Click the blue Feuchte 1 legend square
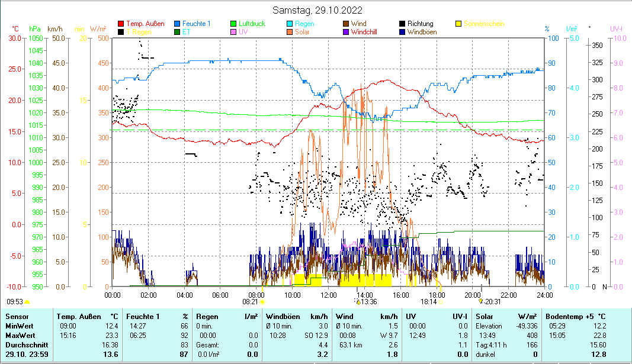The height and width of the screenshot is (364, 632). pos(178,24)
